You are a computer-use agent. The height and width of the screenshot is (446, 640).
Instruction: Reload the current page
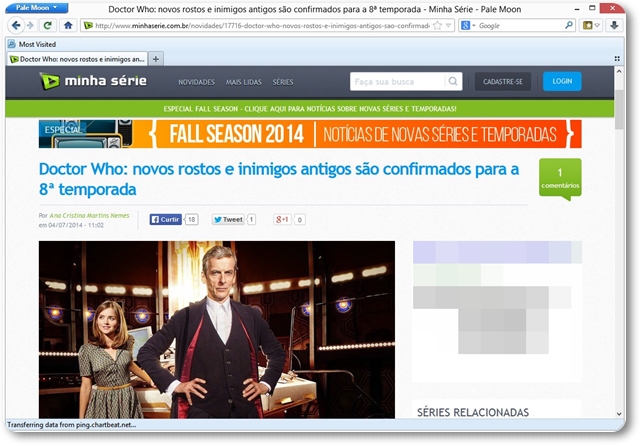[48, 26]
